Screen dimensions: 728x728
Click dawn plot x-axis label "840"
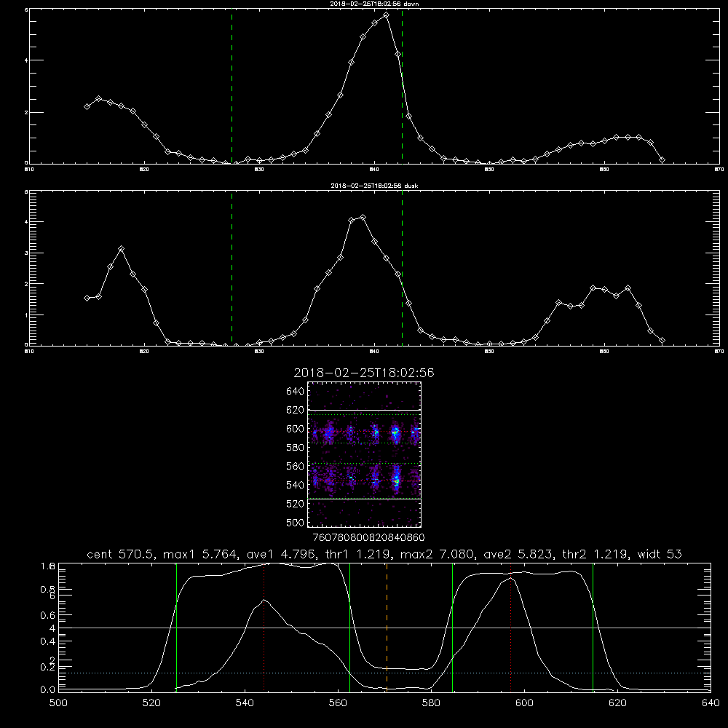coord(374,170)
